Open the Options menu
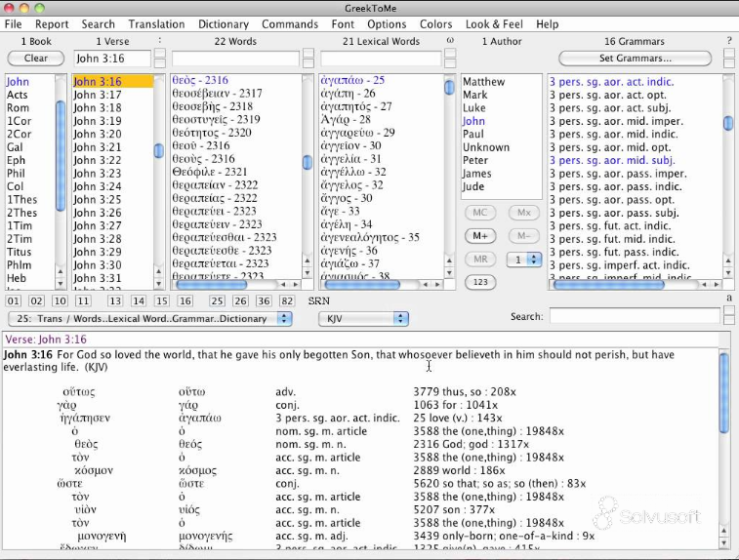The height and width of the screenshot is (560, 739). 387,24
